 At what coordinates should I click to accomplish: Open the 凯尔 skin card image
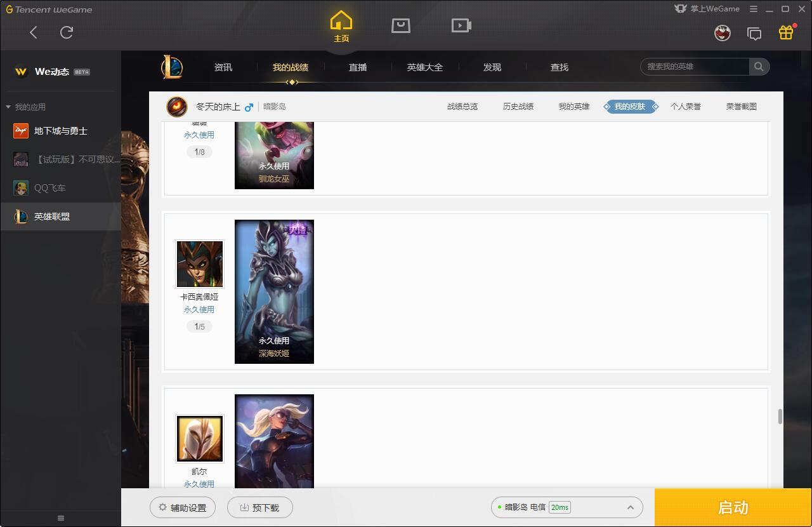(274, 441)
